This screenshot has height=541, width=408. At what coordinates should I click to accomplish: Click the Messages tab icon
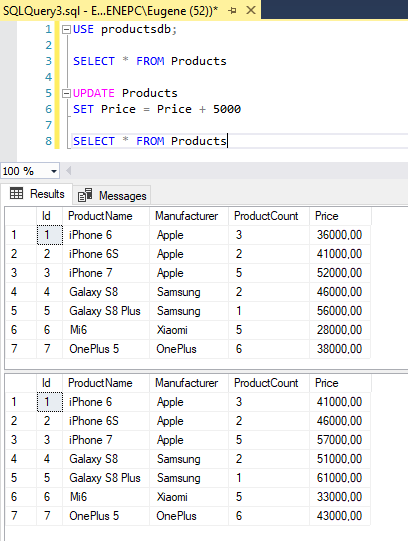tap(85, 195)
